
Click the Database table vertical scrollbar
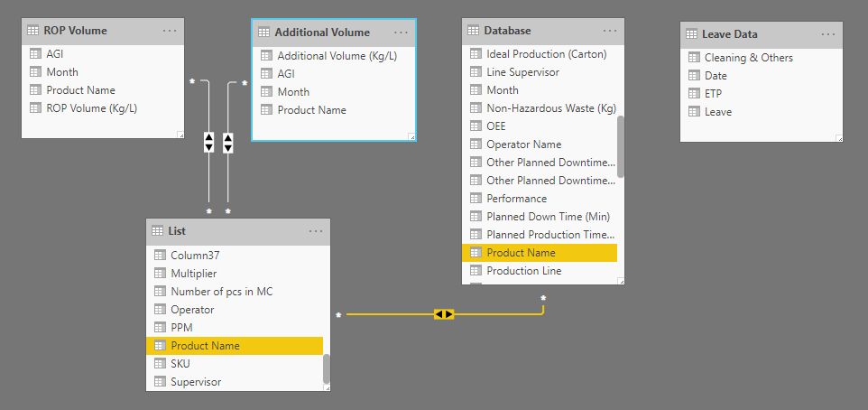[621, 147]
